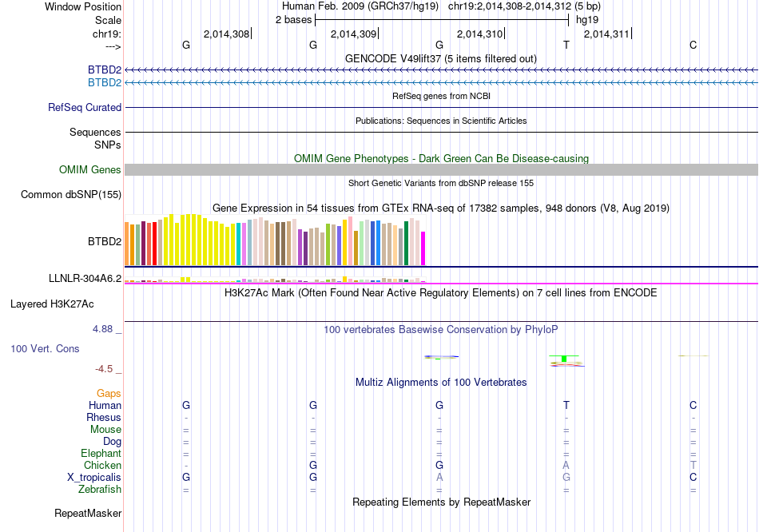Click the dark blue BTBD2 GENCODE label
The height and width of the screenshot is (532, 759).
pos(105,69)
